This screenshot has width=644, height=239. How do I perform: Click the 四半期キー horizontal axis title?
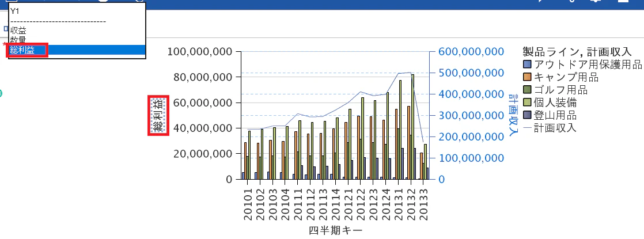tap(336, 230)
